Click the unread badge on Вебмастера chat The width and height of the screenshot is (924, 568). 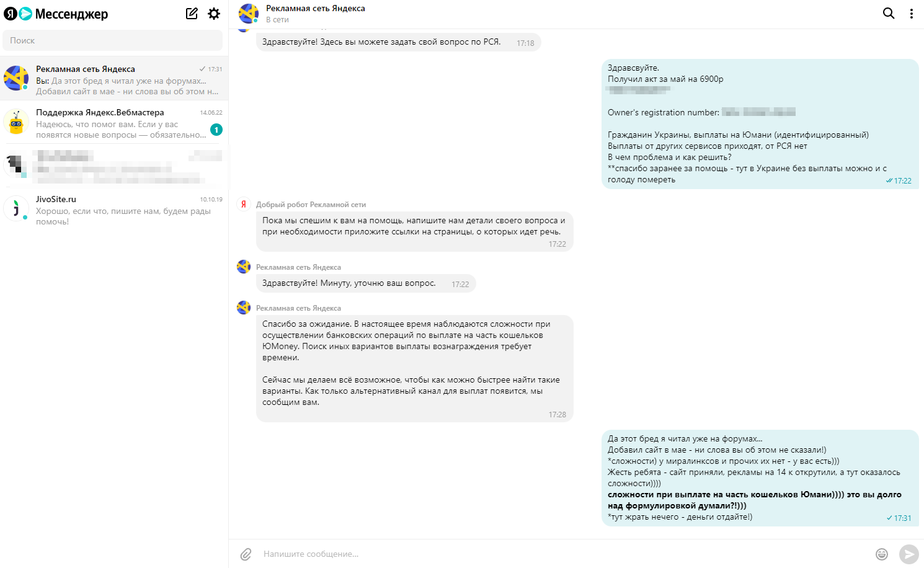(x=216, y=130)
